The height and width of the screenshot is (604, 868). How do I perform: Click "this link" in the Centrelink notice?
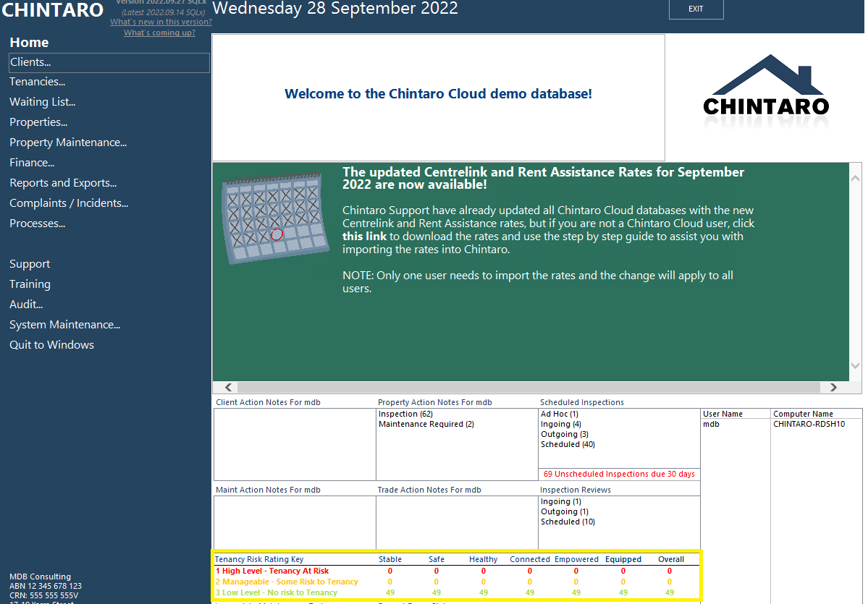tap(364, 237)
